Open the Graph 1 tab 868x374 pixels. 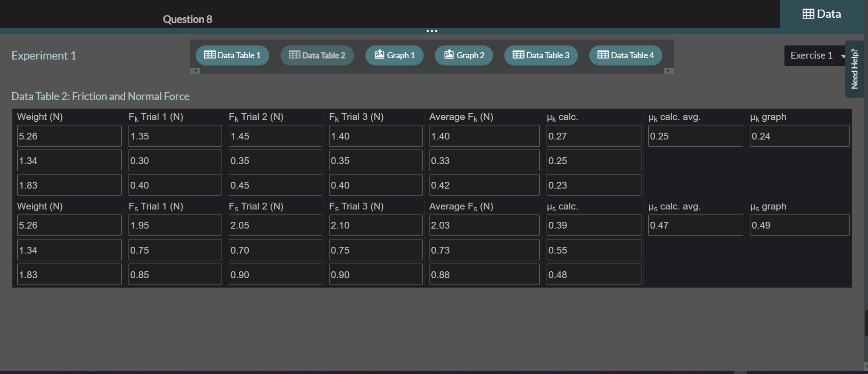tap(395, 55)
